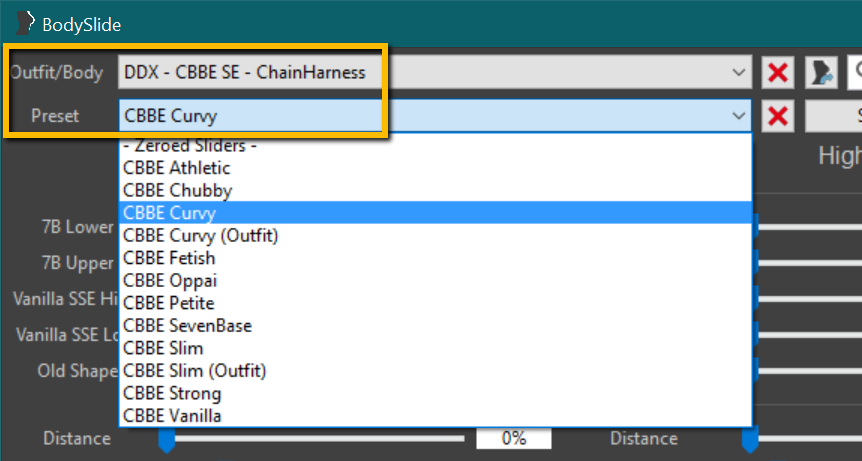The image size is (862, 461).
Task: Choose CBBE Chubby preset
Action: [435, 190]
